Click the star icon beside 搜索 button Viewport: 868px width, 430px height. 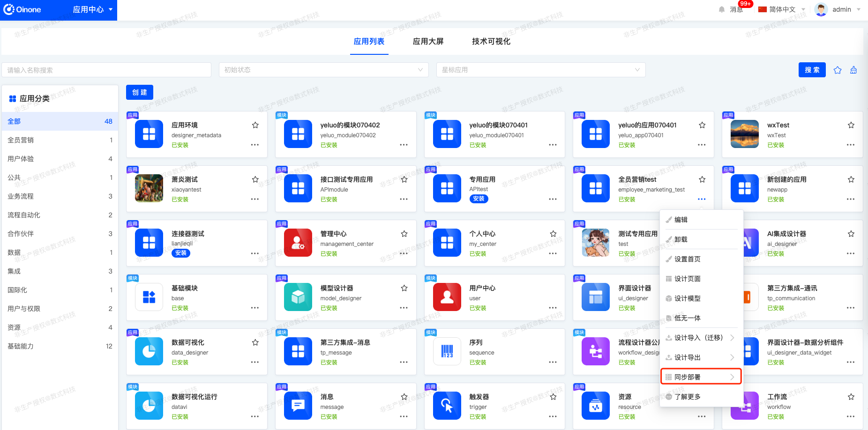838,70
